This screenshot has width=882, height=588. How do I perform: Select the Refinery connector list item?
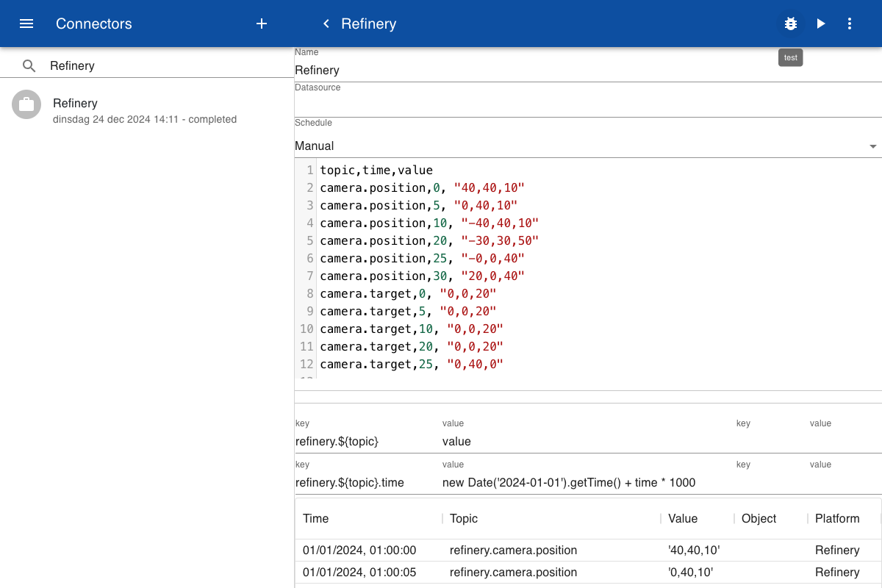tap(147, 110)
